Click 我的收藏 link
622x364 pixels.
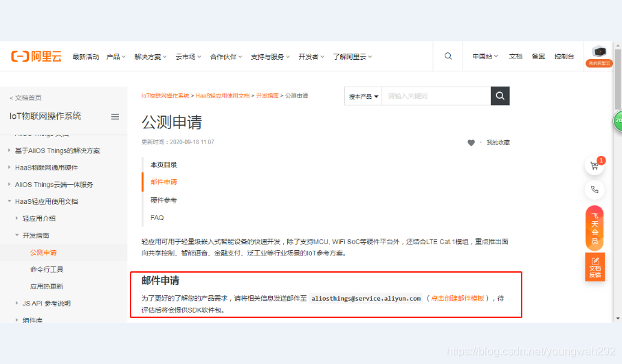point(498,142)
